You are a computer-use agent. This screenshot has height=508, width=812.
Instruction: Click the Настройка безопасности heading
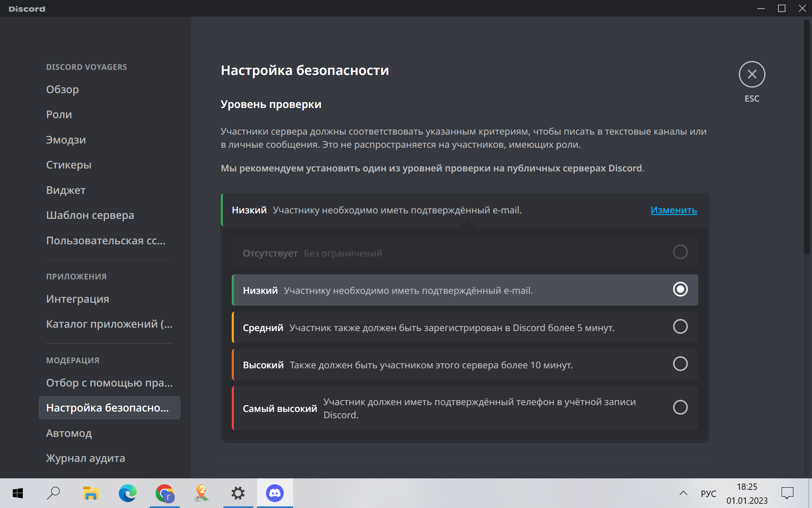pyautogui.click(x=304, y=70)
